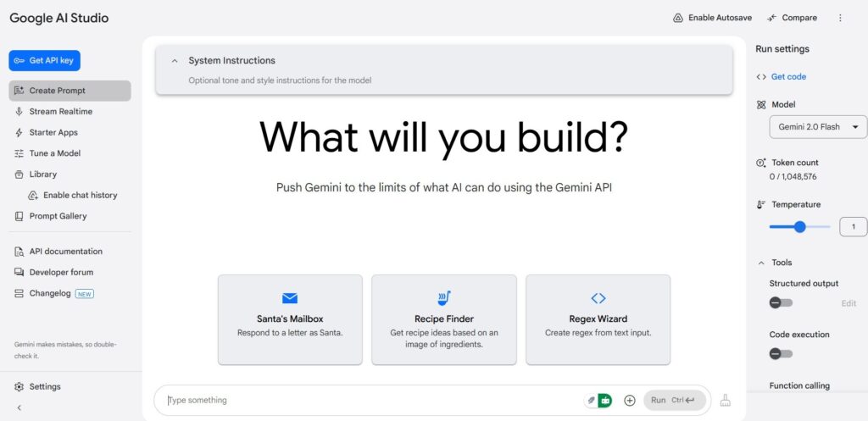Screen dimensions: 868x421
Task: Open the Prompt Gallery
Action: click(x=70, y=216)
